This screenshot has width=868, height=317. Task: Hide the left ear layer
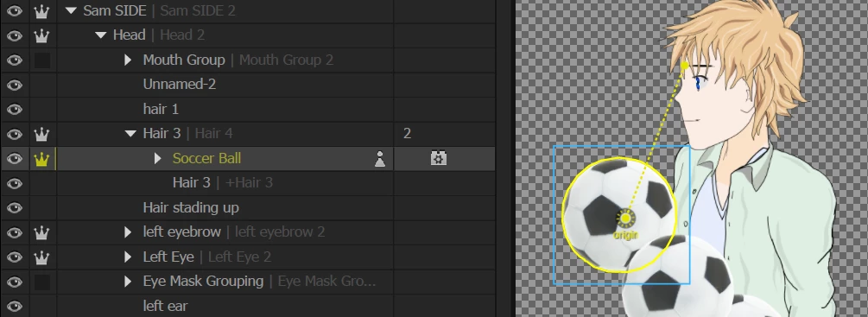click(x=14, y=306)
